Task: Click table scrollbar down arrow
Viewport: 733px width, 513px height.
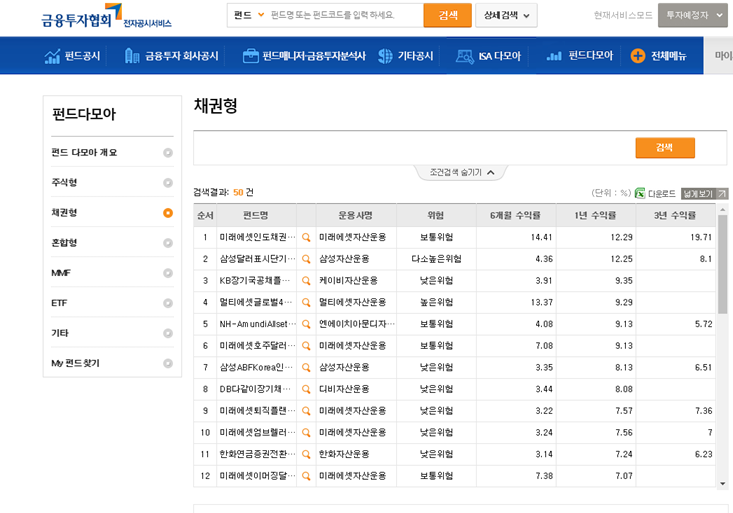Action: click(722, 484)
